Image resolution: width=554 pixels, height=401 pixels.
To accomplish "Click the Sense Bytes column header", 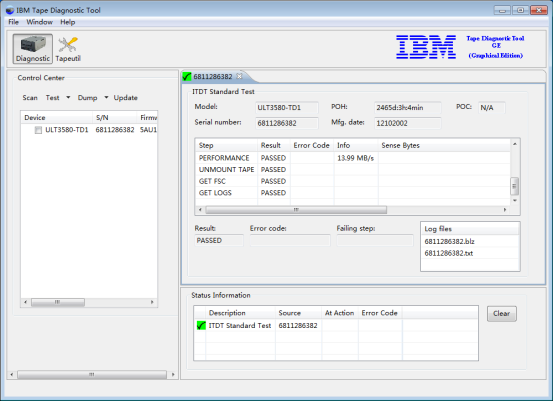I will point(444,145).
